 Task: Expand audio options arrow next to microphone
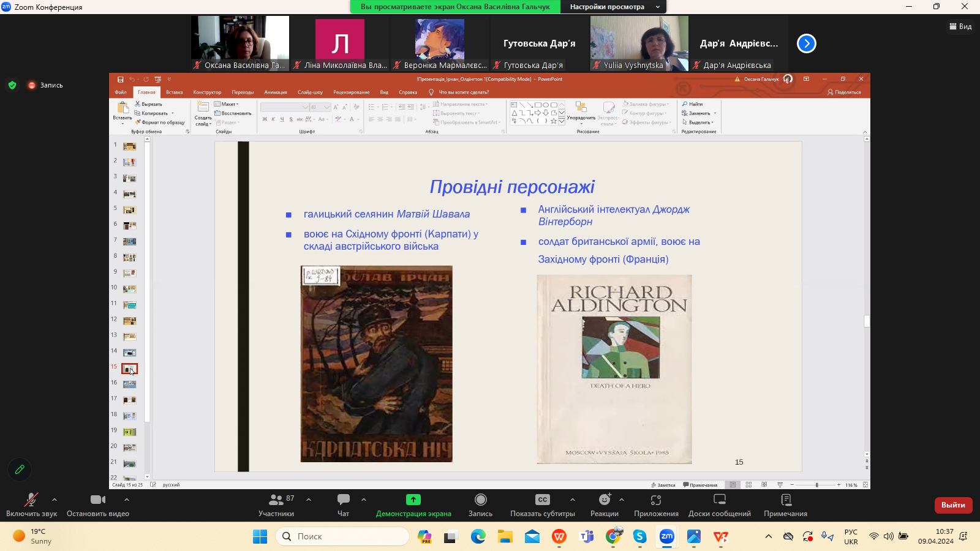(x=55, y=500)
